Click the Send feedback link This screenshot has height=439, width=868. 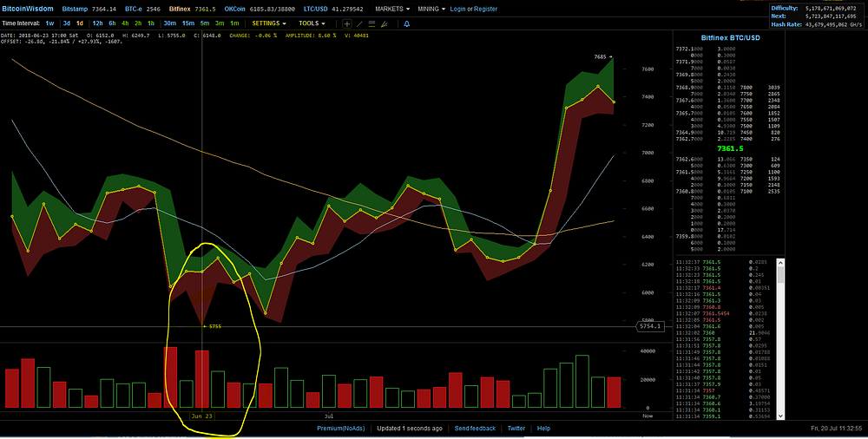click(475, 429)
